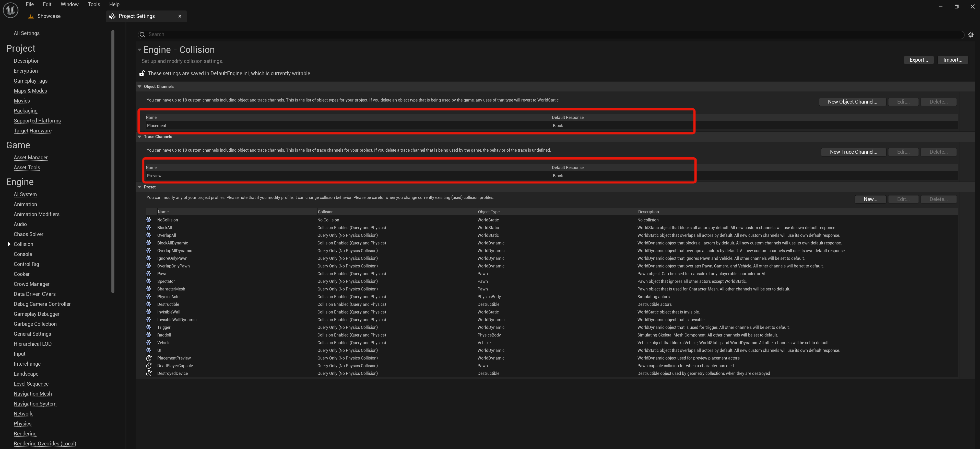Viewport: 980px width, 449px height.
Task: Click the search magnifier icon
Action: 143,35
